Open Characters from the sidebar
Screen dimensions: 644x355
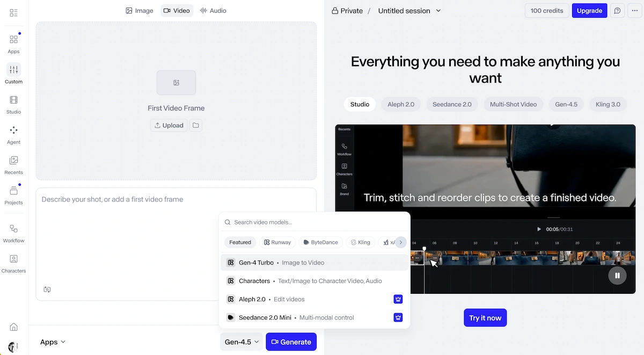pyautogui.click(x=13, y=263)
